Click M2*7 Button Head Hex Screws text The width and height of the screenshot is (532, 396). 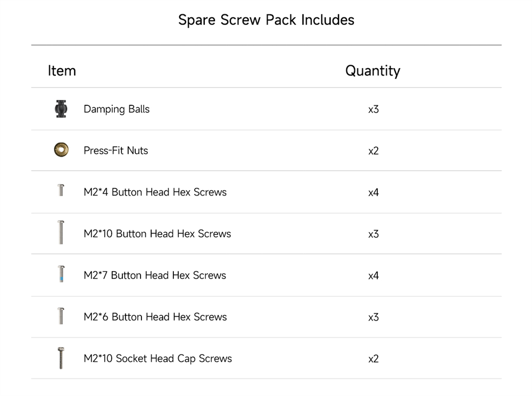155,275
